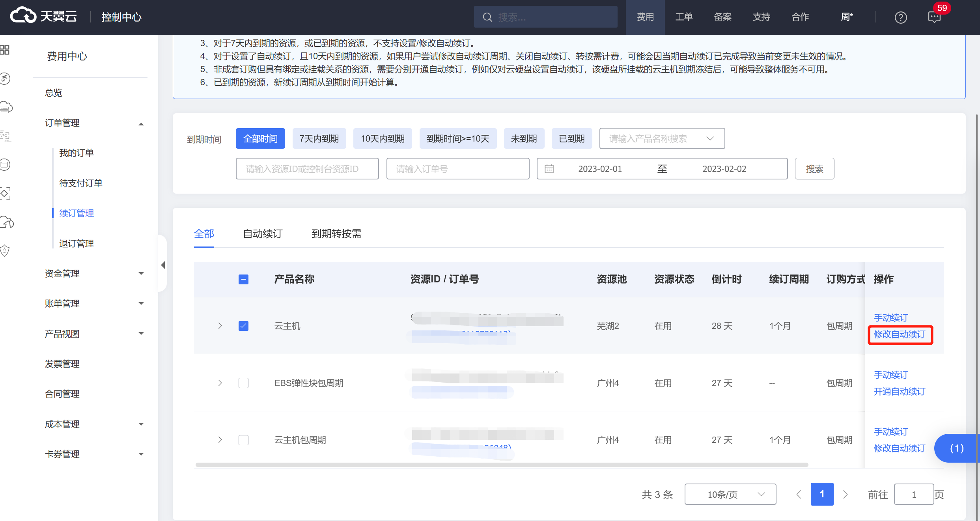Click the Tianyi Cloud logo
Viewport: 980px width, 521px height.
[43, 17]
